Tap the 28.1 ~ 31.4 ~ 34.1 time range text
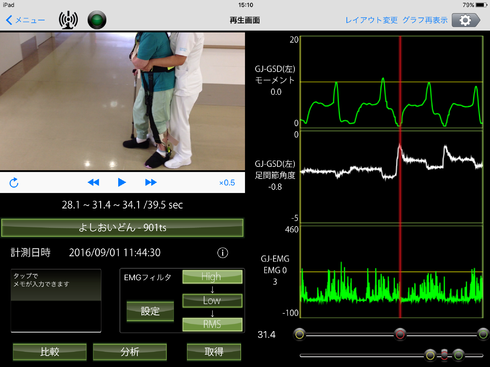Image resolution: width=490 pixels, height=367 pixels. [x=122, y=205]
